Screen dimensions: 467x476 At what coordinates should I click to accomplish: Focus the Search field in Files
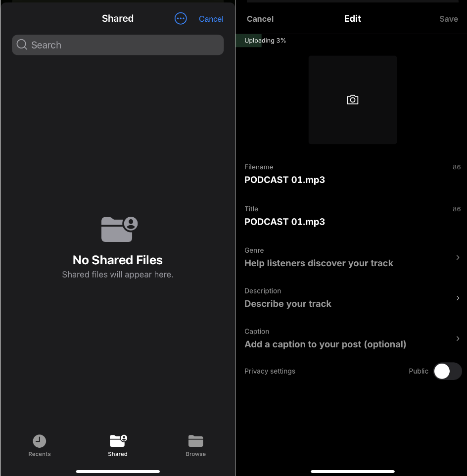tap(118, 45)
